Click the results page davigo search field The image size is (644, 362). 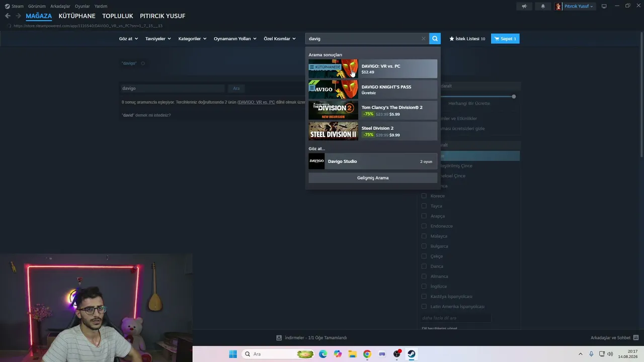pyautogui.click(x=172, y=88)
